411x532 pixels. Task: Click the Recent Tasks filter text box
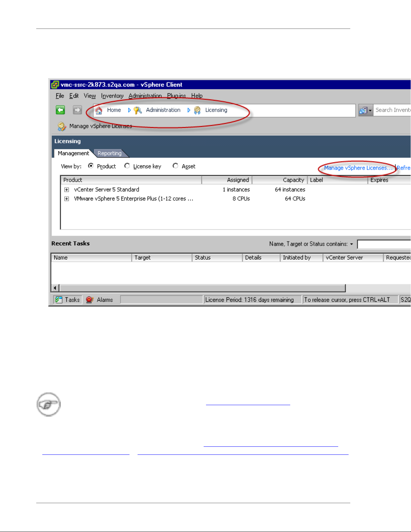384,244
